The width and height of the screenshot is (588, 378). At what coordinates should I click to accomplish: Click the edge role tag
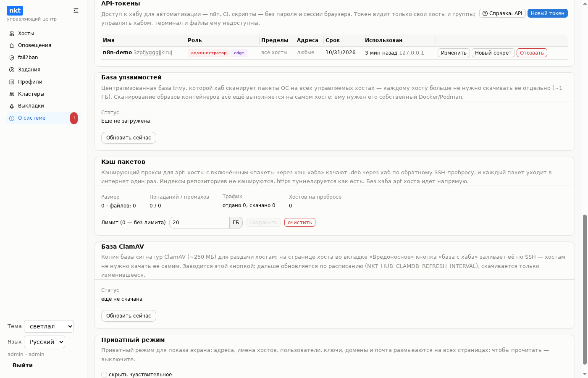click(x=239, y=53)
